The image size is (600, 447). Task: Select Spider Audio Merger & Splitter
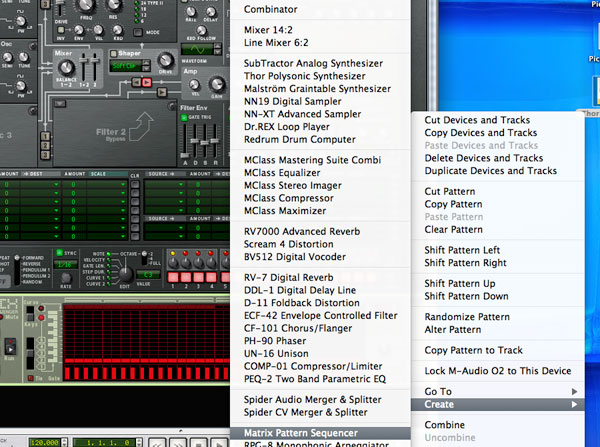[313, 400]
